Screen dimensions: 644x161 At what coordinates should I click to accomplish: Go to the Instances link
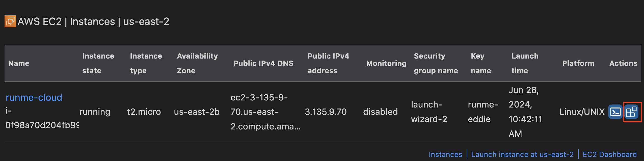click(x=445, y=154)
